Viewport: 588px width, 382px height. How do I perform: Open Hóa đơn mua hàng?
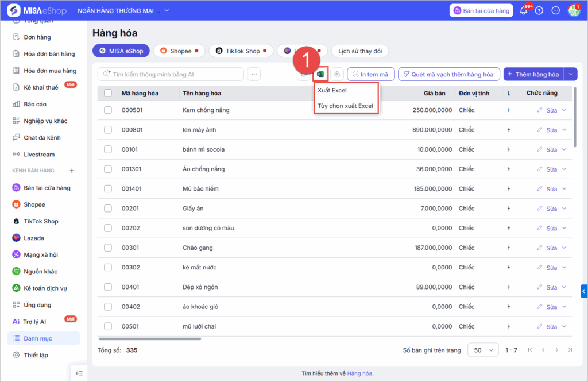pyautogui.click(x=50, y=71)
